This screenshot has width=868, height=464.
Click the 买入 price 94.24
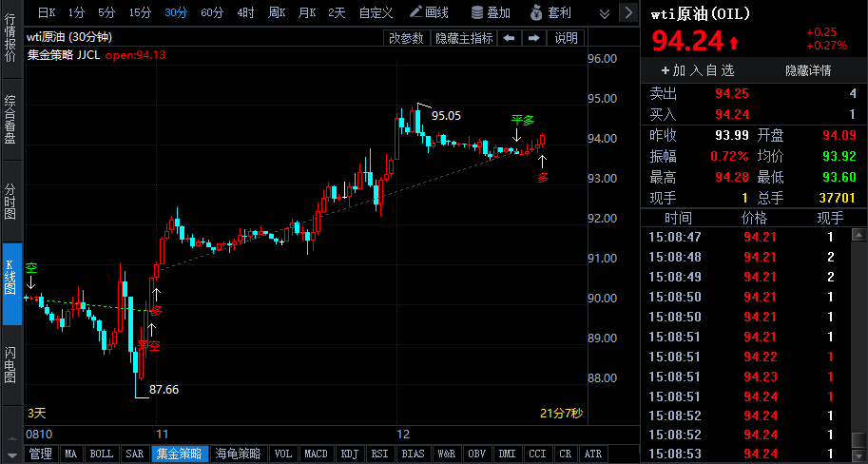click(731, 115)
